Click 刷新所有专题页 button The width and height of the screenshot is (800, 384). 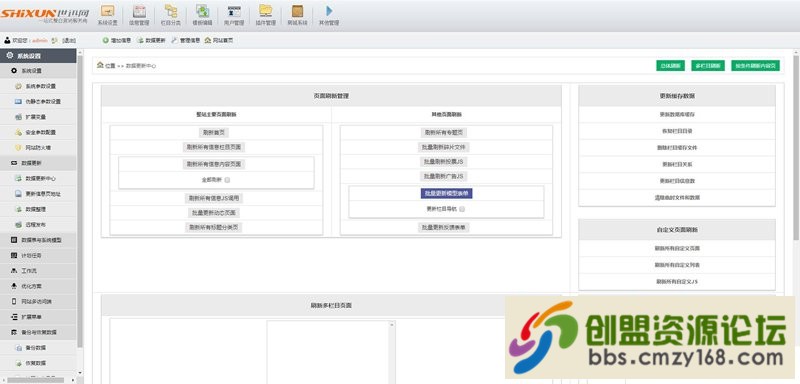(444, 133)
